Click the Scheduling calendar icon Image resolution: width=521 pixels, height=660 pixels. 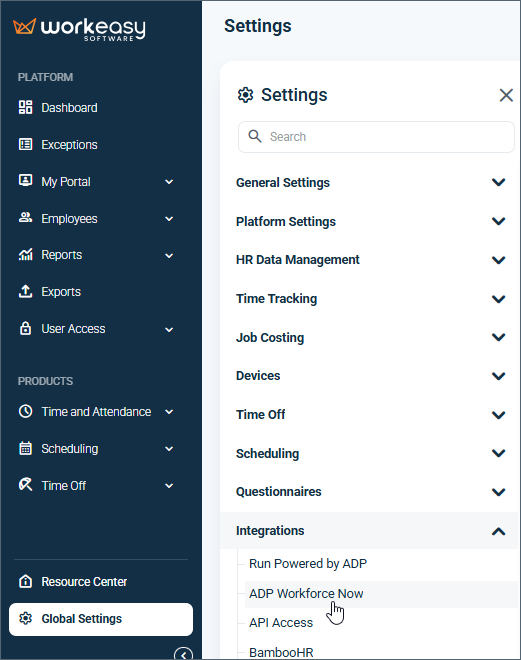coord(25,448)
